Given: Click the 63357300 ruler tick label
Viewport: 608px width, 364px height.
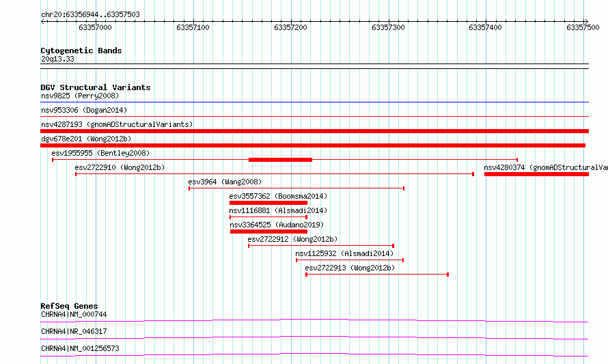Looking at the screenshot, I should point(388,27).
